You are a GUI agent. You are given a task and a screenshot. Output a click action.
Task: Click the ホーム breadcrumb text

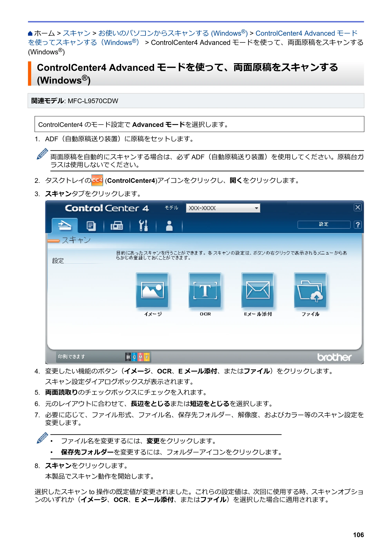tap(44, 33)
